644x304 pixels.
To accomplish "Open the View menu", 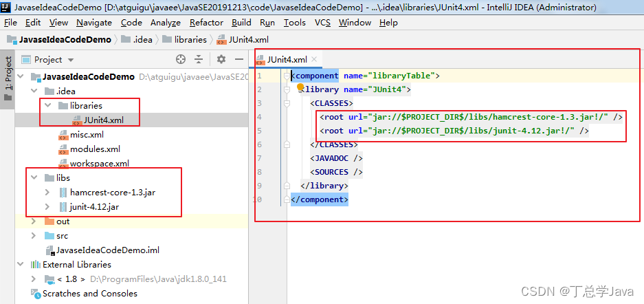I will 58,23.
